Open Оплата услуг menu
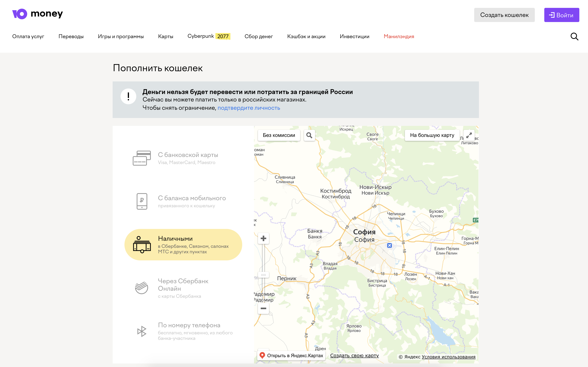This screenshot has width=588, height=367. pyautogui.click(x=28, y=36)
